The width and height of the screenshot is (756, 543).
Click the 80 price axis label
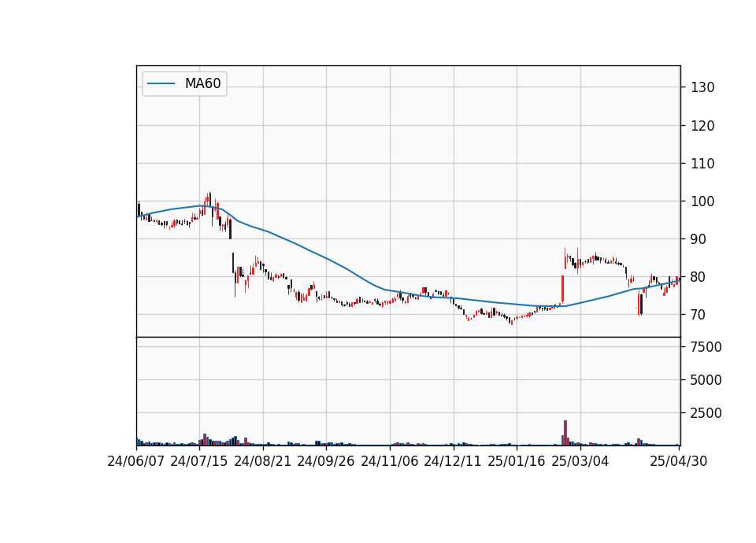tap(699, 277)
